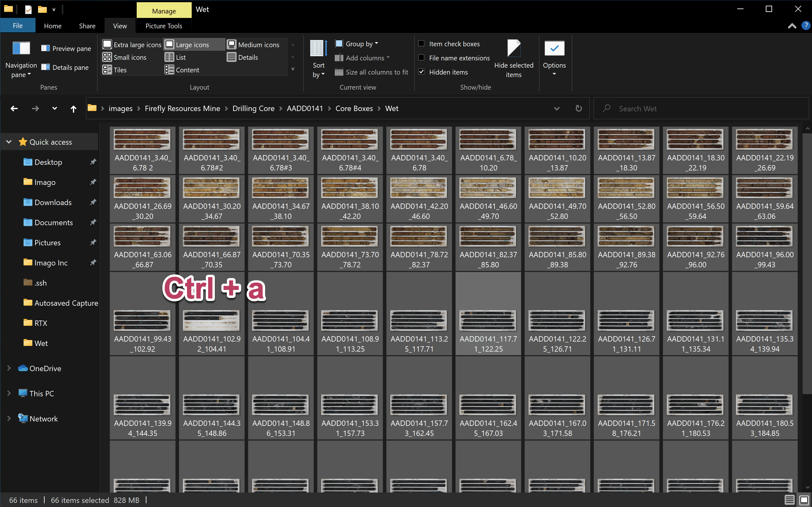Switch to List layout
Image resolution: width=812 pixels, height=507 pixels.
tap(175, 57)
